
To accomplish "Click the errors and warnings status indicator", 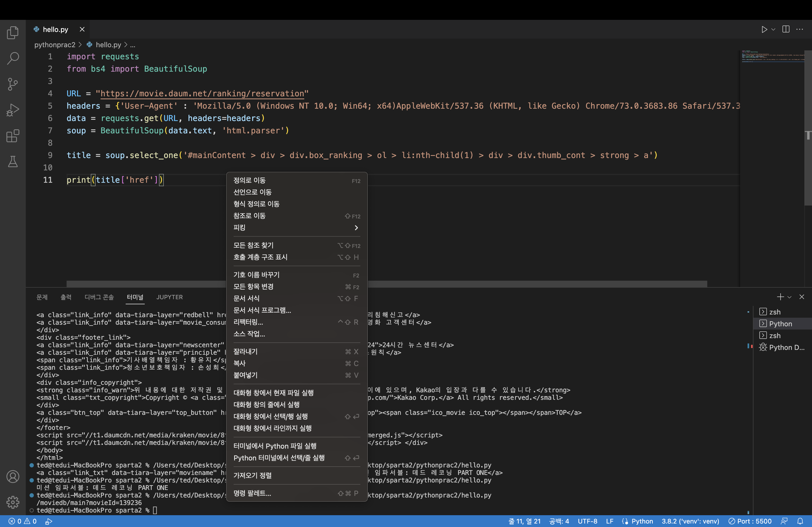I will pos(23,521).
